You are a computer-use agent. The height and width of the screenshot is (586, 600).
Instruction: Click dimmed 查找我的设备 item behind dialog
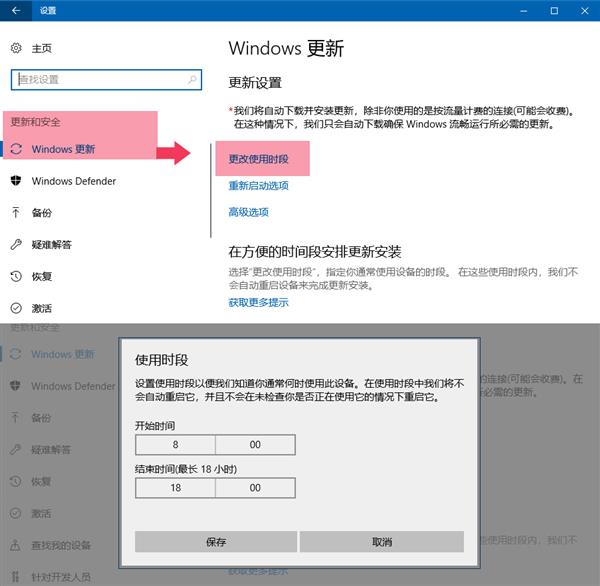point(61,545)
